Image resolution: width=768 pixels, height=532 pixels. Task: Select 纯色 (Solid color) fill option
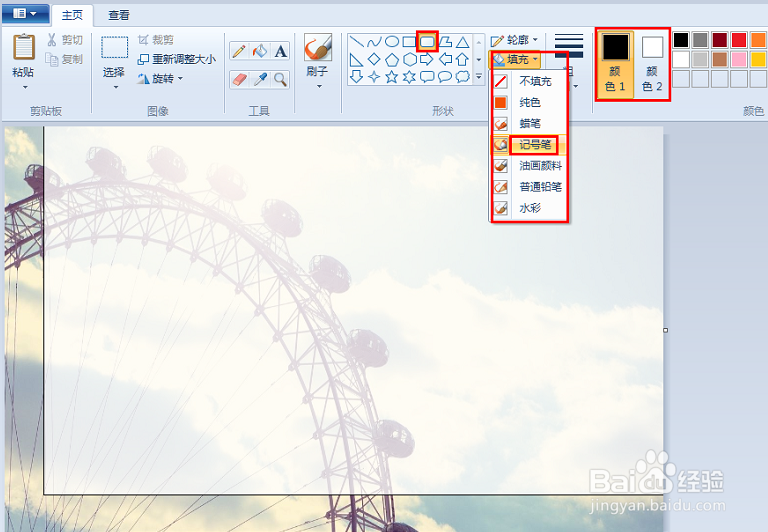[528, 102]
